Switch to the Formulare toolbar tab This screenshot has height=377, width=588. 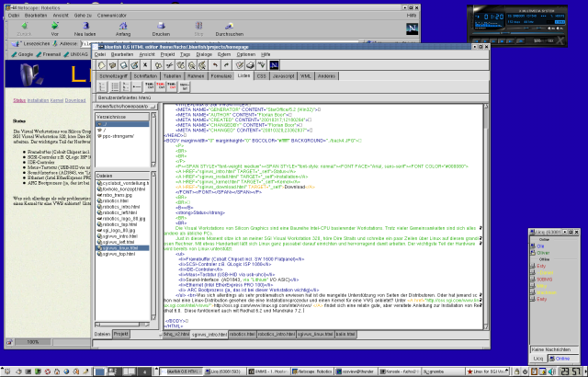pyautogui.click(x=221, y=76)
